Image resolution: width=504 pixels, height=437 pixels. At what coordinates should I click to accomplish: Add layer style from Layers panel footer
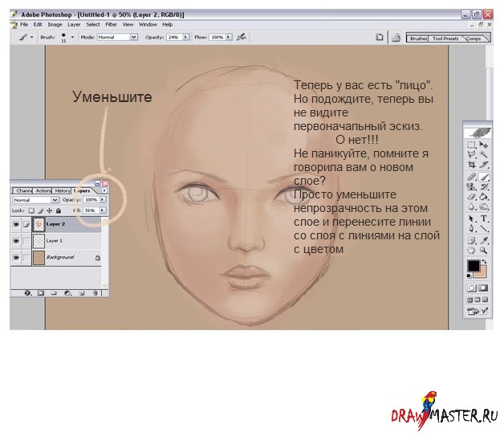pyautogui.click(x=28, y=293)
